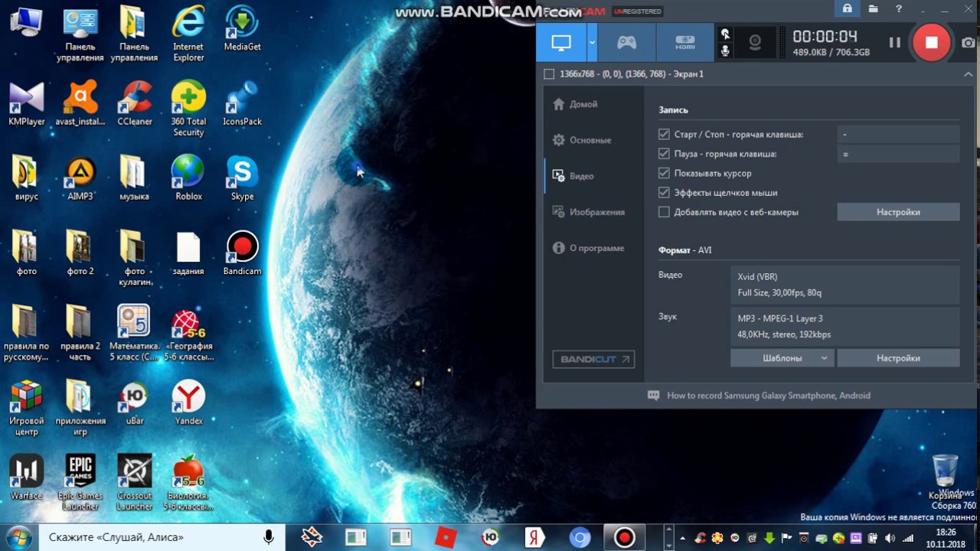
Task: Collapse the Bandicam settings panel chevron
Action: pos(968,74)
